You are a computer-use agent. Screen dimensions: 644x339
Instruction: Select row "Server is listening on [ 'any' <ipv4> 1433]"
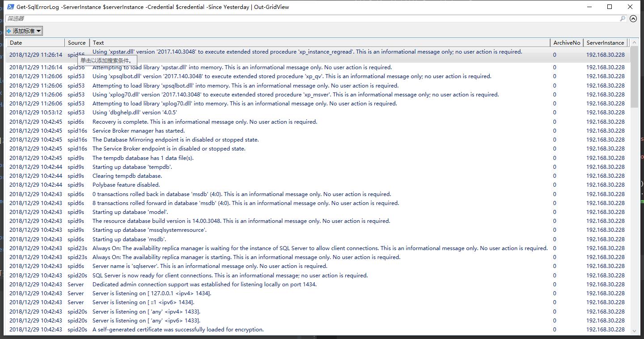point(318,312)
